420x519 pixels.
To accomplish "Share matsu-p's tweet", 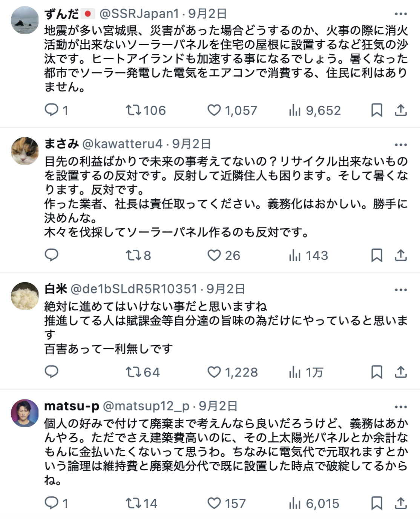I will coord(400,503).
